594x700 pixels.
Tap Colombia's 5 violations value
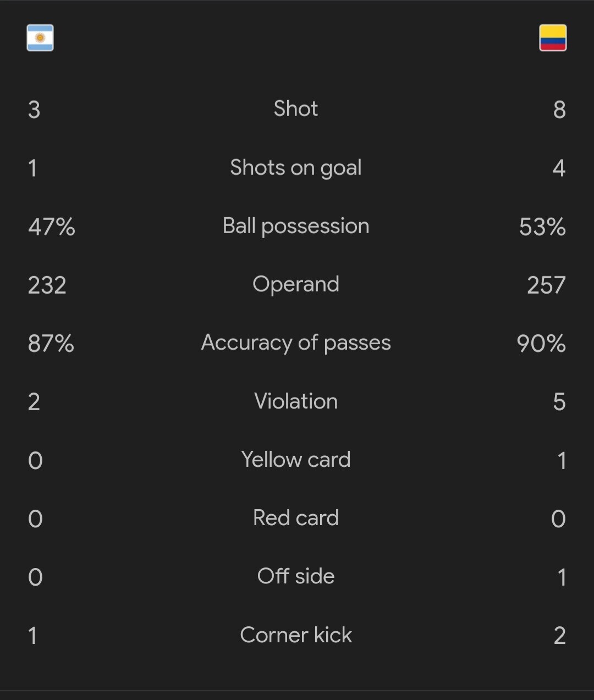tap(559, 402)
